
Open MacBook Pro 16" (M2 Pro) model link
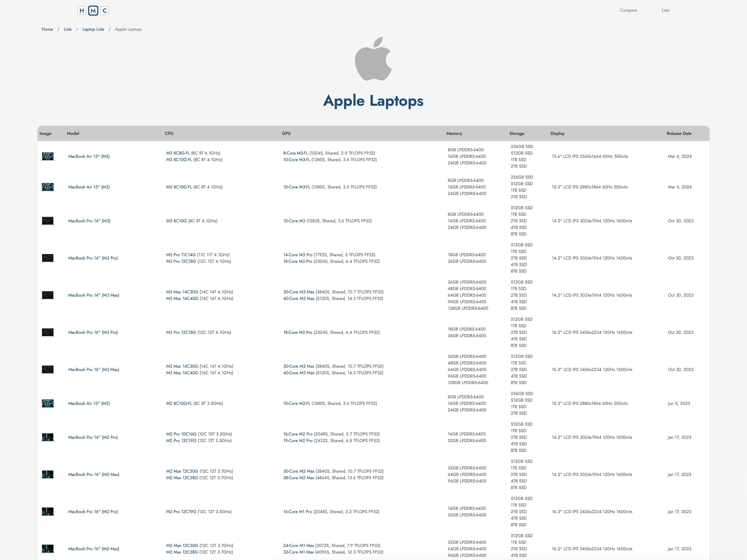pyautogui.click(x=93, y=511)
